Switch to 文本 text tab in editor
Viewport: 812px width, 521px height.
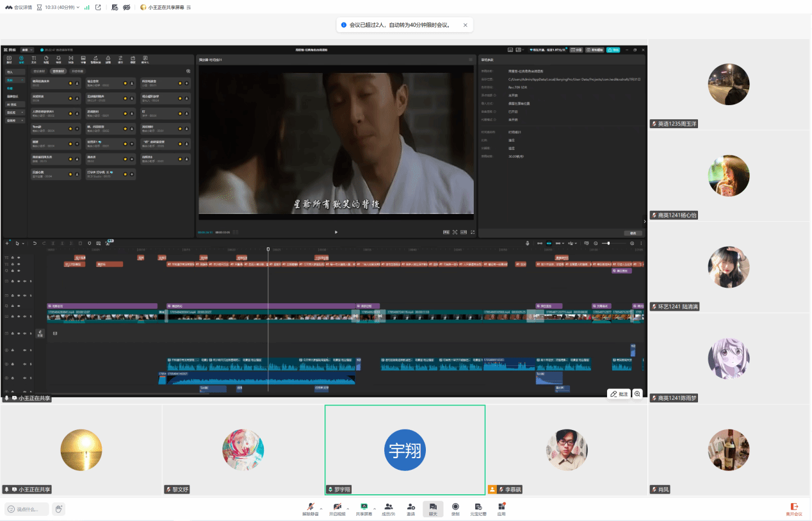coord(33,59)
